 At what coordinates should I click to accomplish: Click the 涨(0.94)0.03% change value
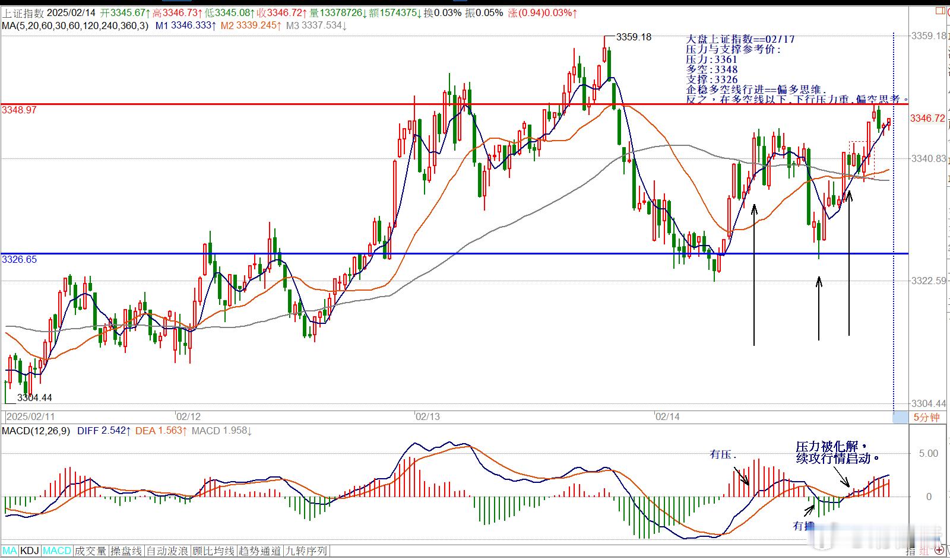543,12
